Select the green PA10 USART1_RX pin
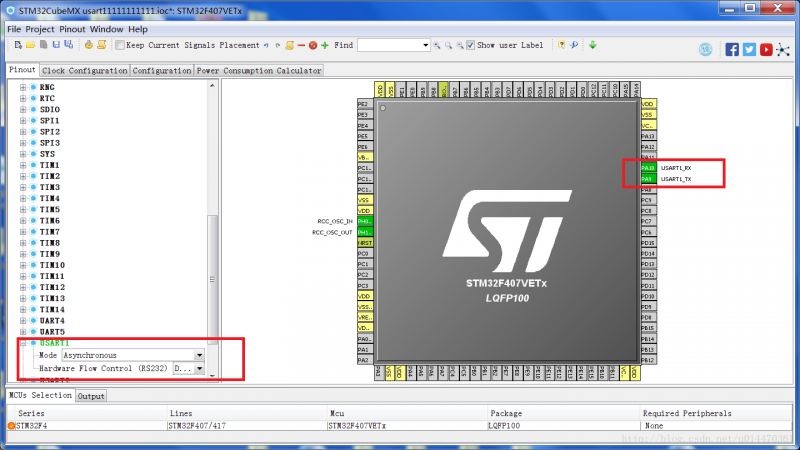This screenshot has width=800, height=450. coord(648,168)
